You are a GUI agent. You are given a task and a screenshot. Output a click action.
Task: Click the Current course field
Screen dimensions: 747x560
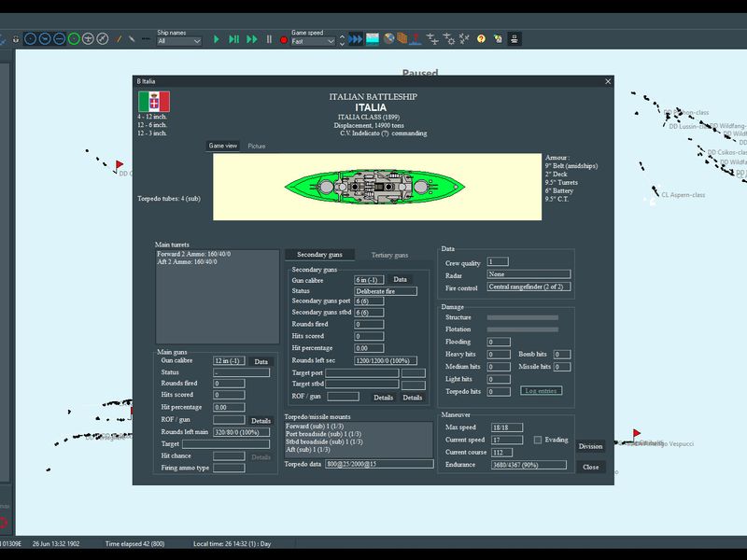tap(501, 453)
